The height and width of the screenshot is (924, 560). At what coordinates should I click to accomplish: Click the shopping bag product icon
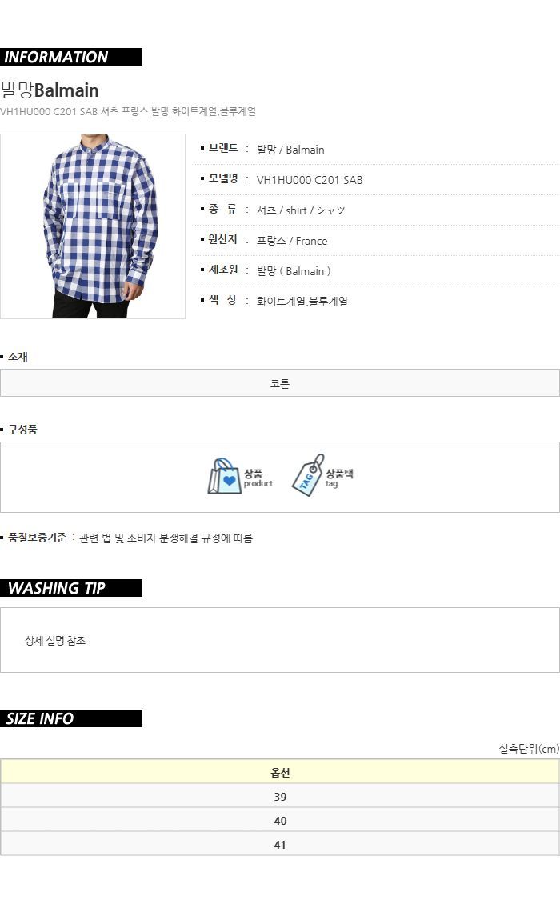[x=225, y=476]
